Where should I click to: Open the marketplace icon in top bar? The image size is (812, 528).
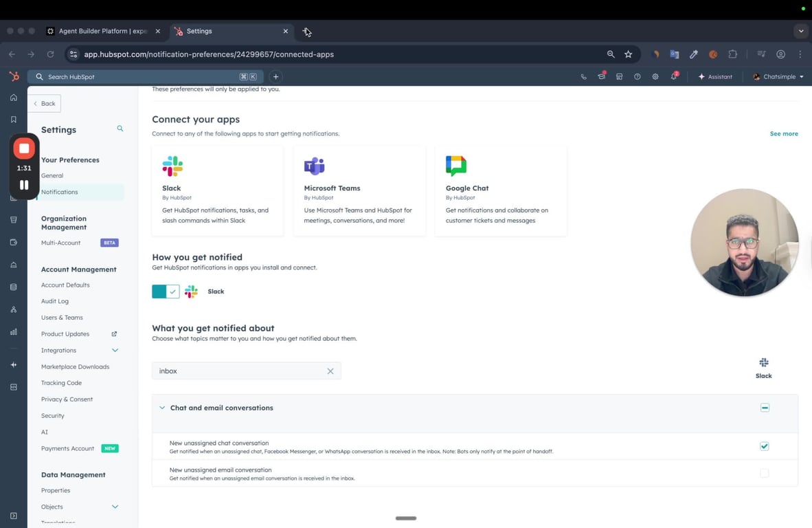619,77
